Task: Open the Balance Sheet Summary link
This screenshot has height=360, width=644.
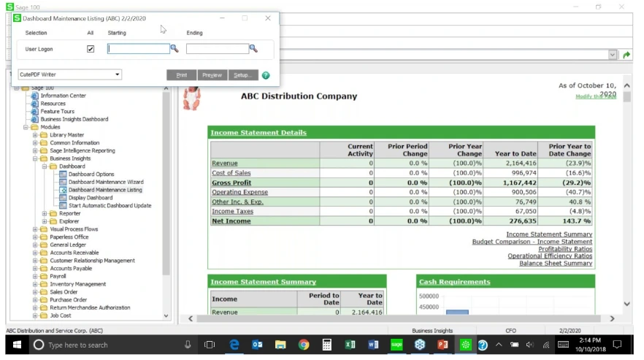Action: tap(556, 263)
